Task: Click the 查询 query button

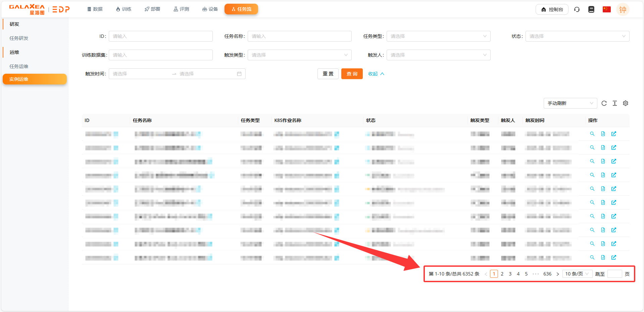Action: coord(352,73)
